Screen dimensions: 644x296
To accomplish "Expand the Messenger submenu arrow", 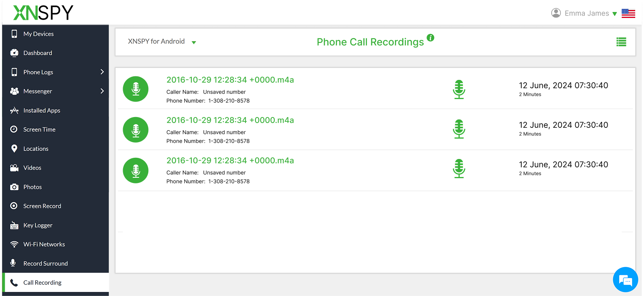I will [x=102, y=91].
